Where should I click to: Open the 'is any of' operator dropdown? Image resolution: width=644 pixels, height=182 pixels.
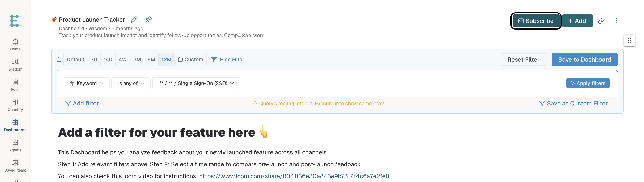[x=131, y=83]
